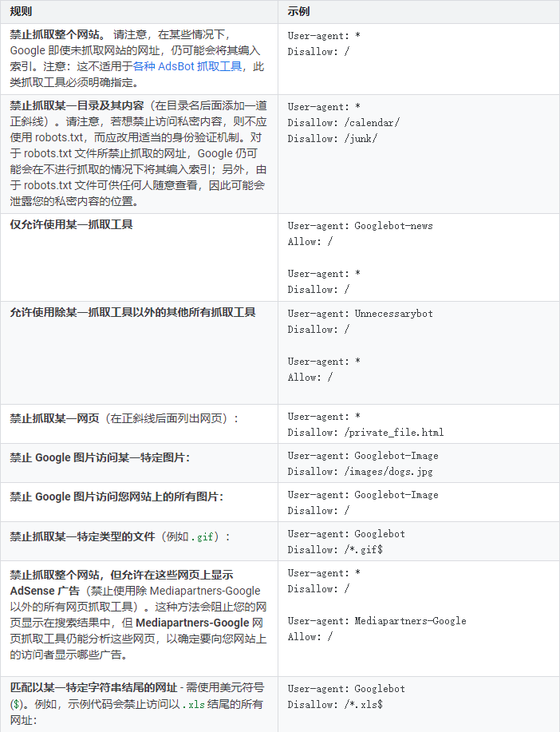The image size is (560, 732).
Task: Click the bold text 匹配以某一特定字符串结尾的网址
Action: click(x=94, y=687)
